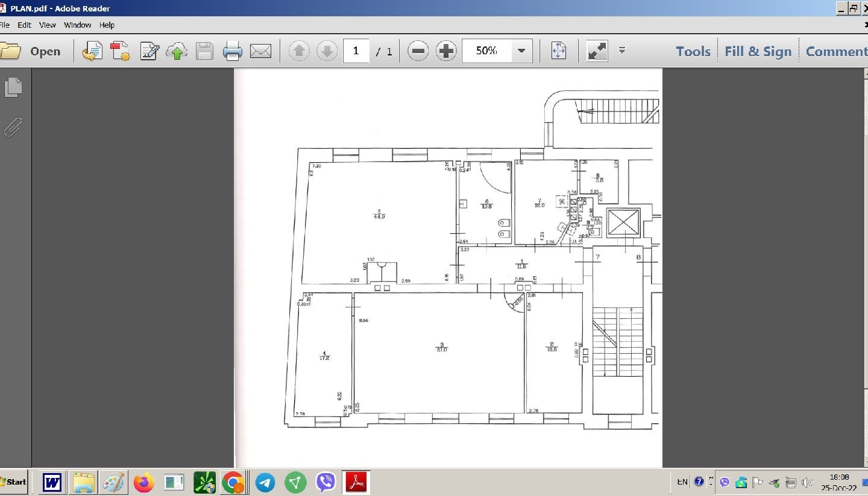
Task: Zoom in with the plus button
Action: click(446, 51)
